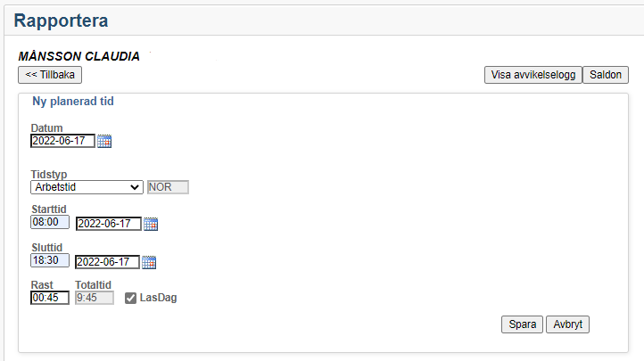This screenshot has height=361, width=644.
Task: Go back with the << Tillbaka button
Action: point(50,75)
